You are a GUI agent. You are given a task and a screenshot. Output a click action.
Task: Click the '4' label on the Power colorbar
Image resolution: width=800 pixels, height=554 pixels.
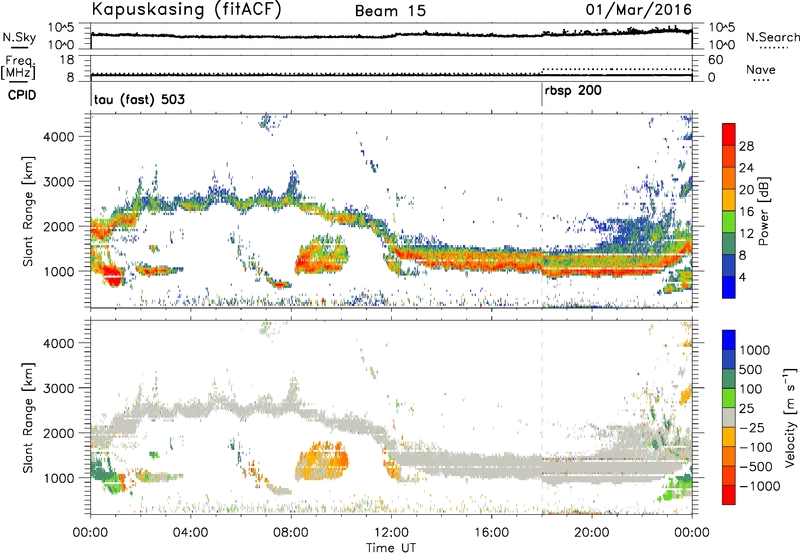point(742,277)
